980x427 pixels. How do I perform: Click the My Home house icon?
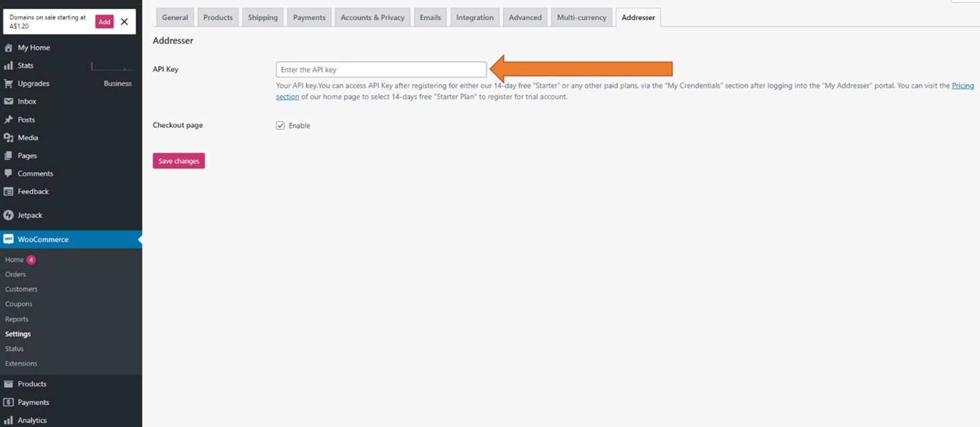pyautogui.click(x=8, y=48)
